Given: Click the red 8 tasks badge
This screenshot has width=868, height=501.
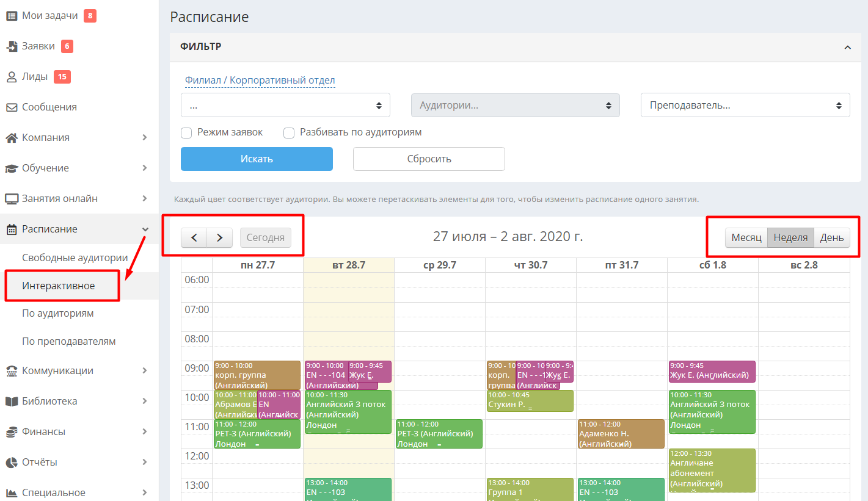Looking at the screenshot, I should point(90,16).
